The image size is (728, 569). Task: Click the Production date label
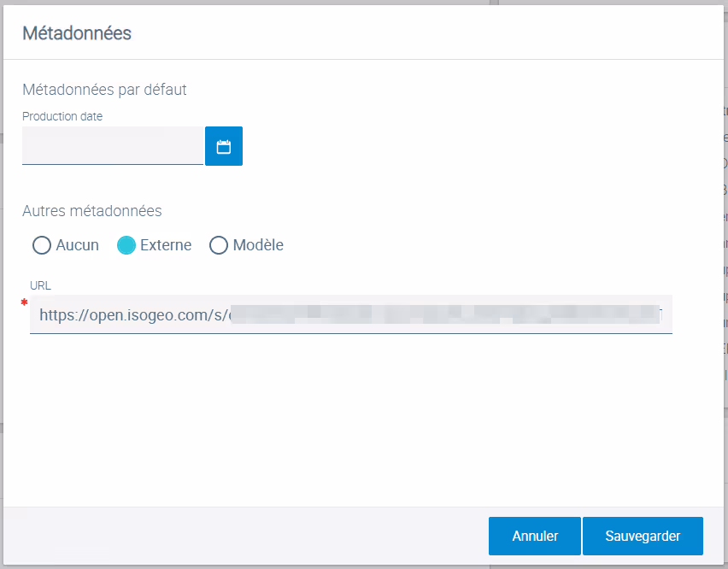pyautogui.click(x=62, y=116)
